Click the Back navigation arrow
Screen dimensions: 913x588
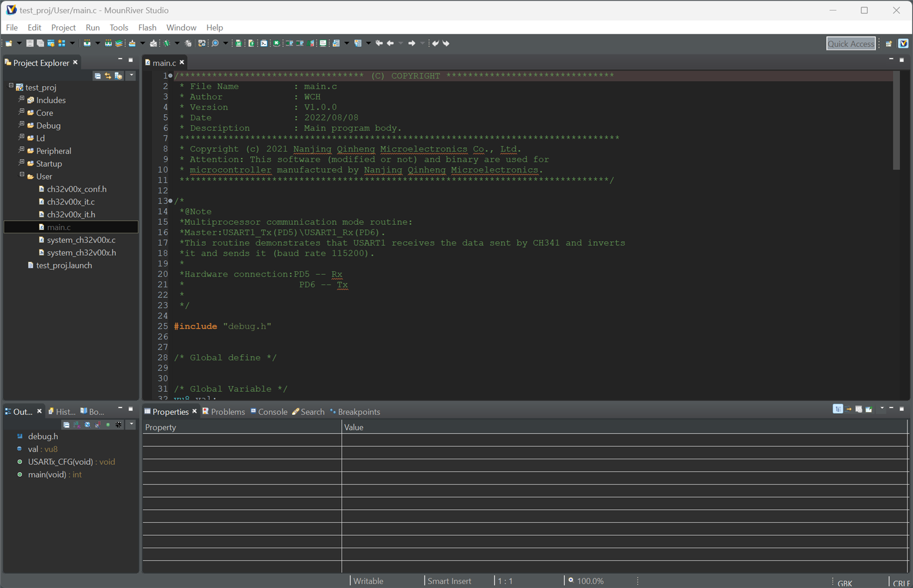(x=390, y=43)
